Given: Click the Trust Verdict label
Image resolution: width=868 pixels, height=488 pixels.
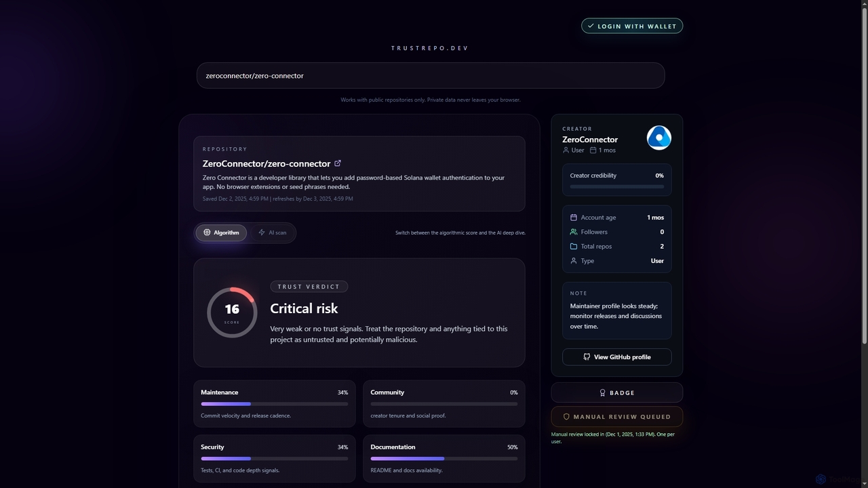Looking at the screenshot, I should (309, 287).
